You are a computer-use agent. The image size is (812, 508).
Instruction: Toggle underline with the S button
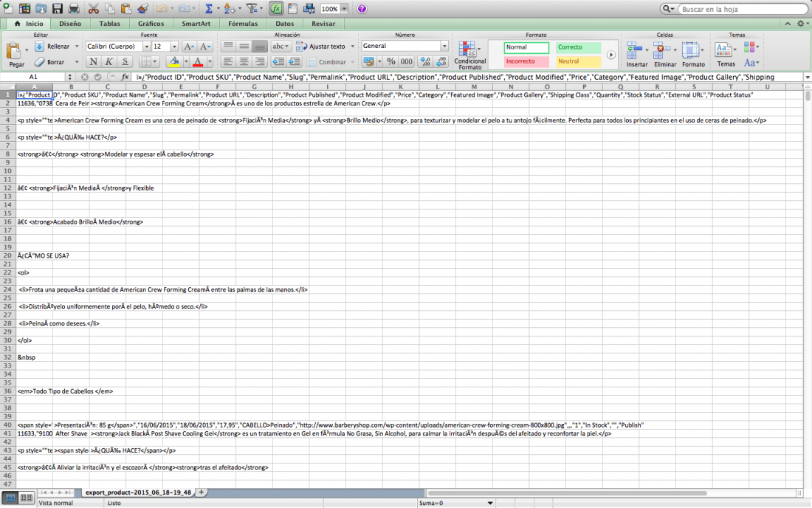tap(125, 62)
